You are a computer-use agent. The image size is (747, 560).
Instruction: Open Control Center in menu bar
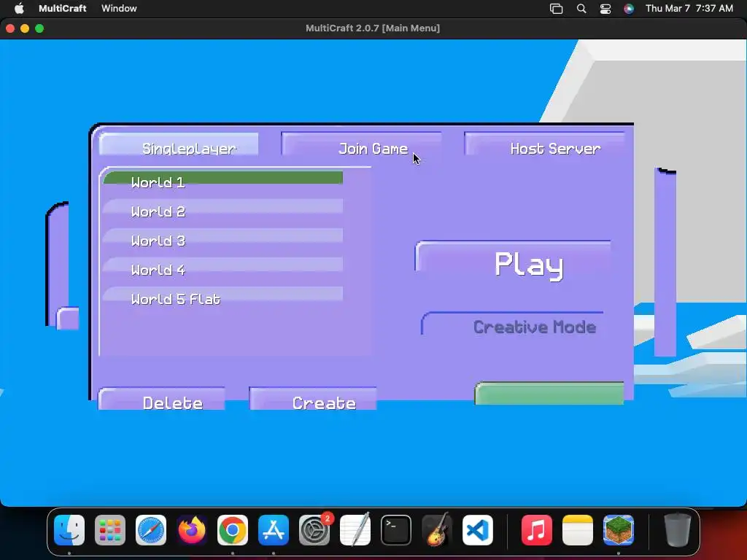pos(605,9)
